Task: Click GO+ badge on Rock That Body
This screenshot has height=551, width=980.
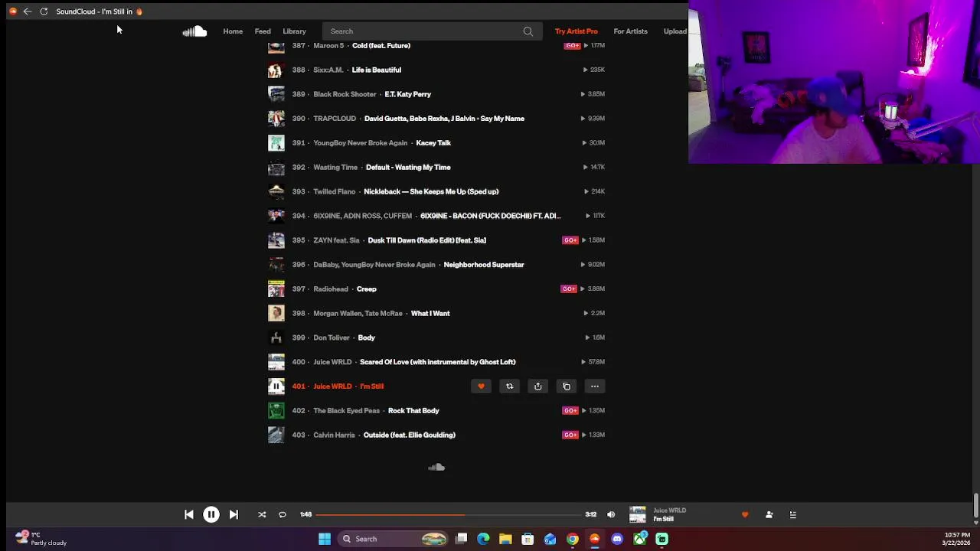Action: 570,411
